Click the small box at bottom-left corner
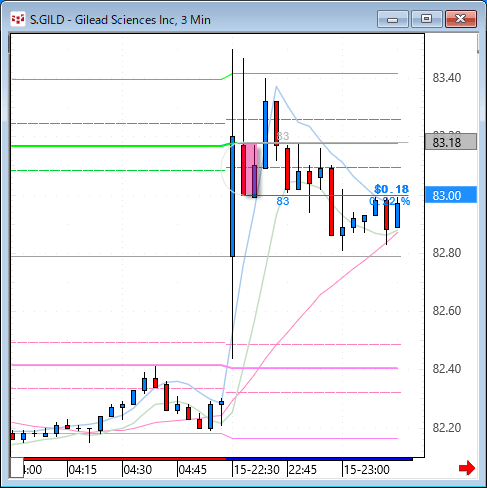 [x=17, y=467]
